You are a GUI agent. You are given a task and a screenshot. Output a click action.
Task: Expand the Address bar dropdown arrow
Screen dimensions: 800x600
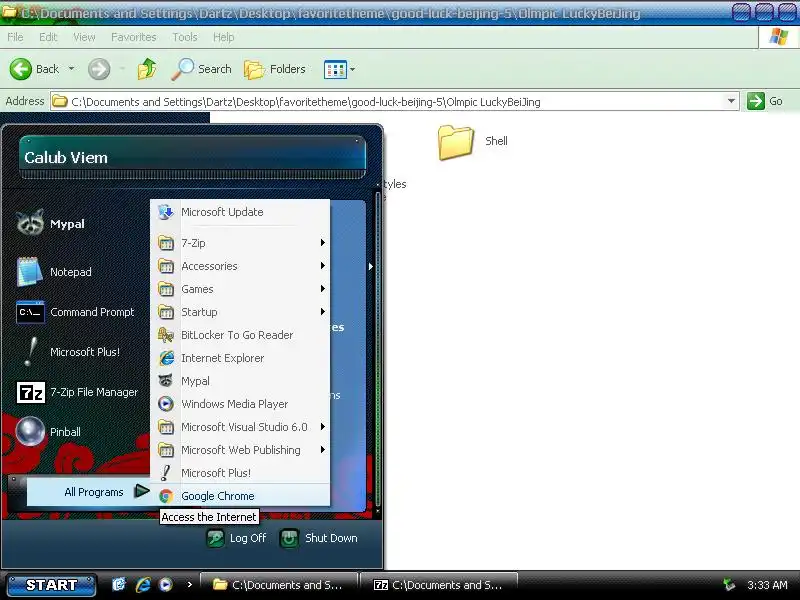(x=731, y=101)
